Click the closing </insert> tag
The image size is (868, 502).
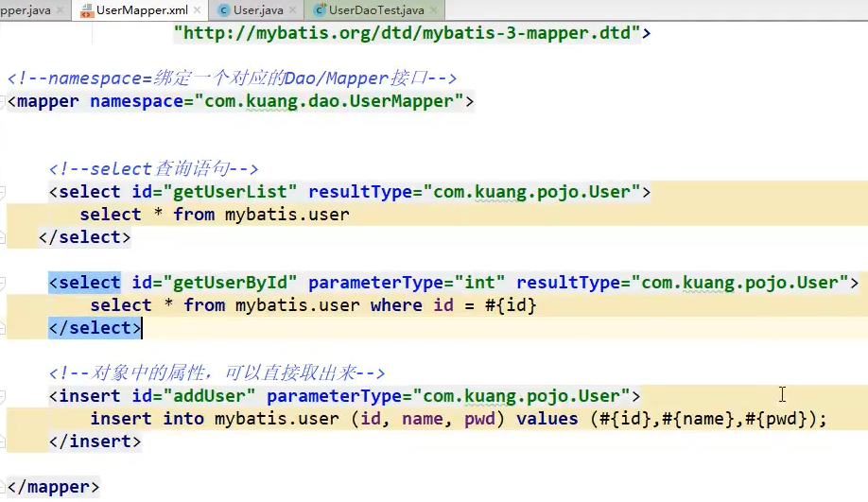coord(95,441)
